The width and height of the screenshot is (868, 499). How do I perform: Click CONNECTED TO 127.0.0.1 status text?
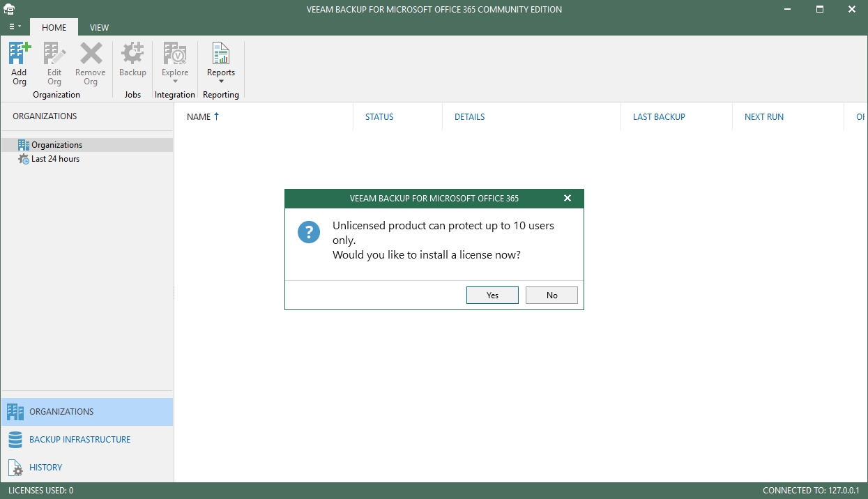pyautogui.click(x=812, y=491)
